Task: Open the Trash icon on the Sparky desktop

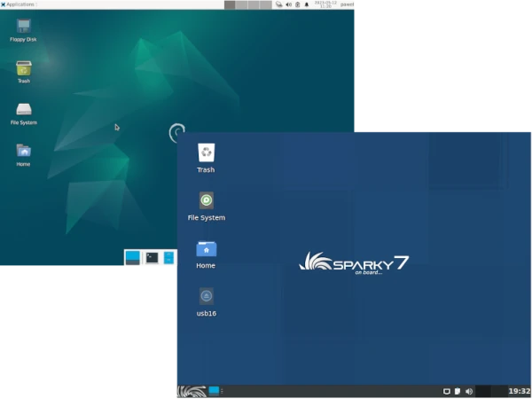Action: coord(206,158)
